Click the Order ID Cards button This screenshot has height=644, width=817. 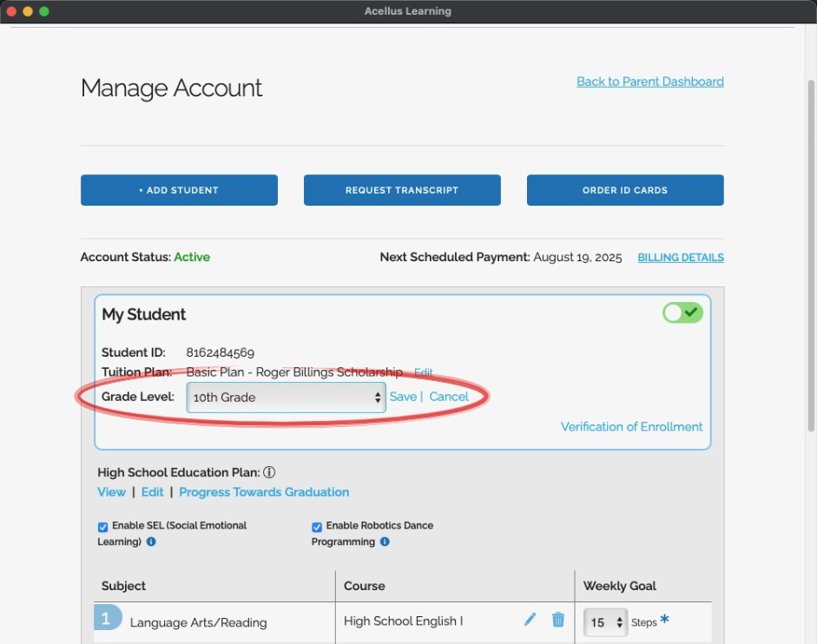(x=625, y=190)
